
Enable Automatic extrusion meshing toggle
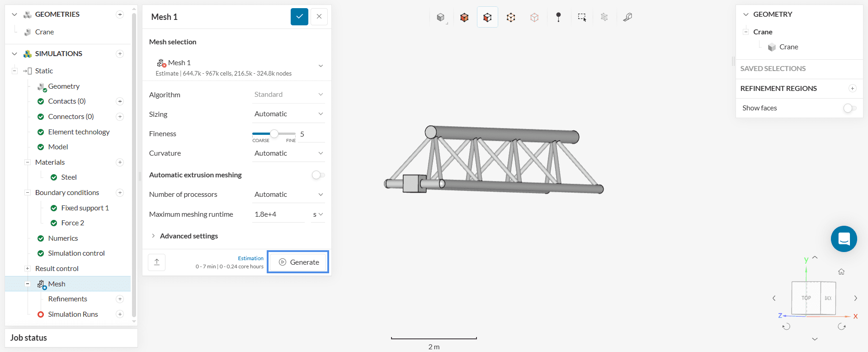coord(318,175)
